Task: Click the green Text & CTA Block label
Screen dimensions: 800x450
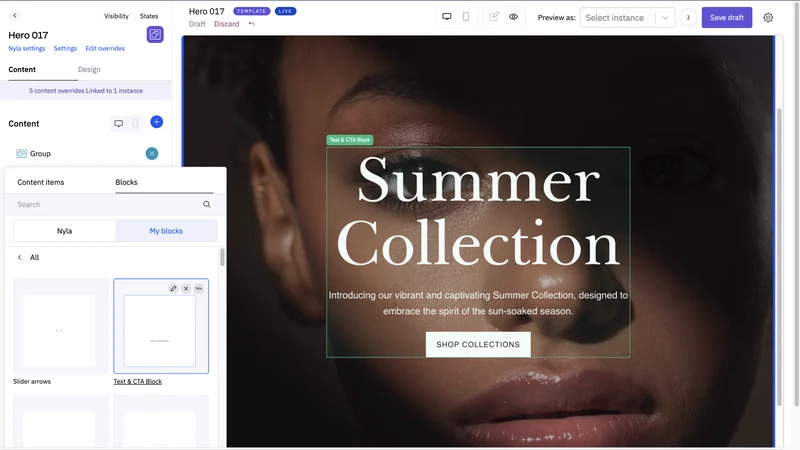Action: 349,140
